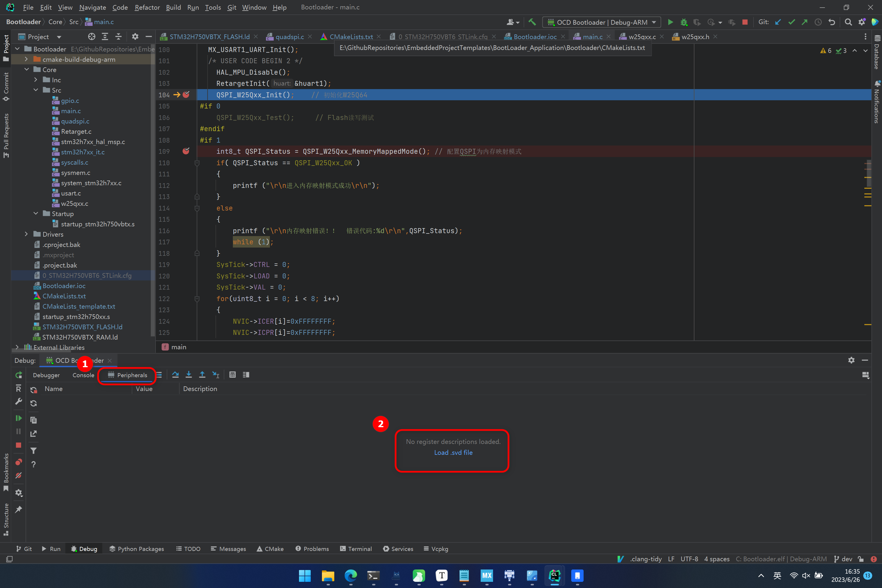The width and height of the screenshot is (882, 588).
Task: Filter peripherals with funnel icon
Action: pos(34,451)
